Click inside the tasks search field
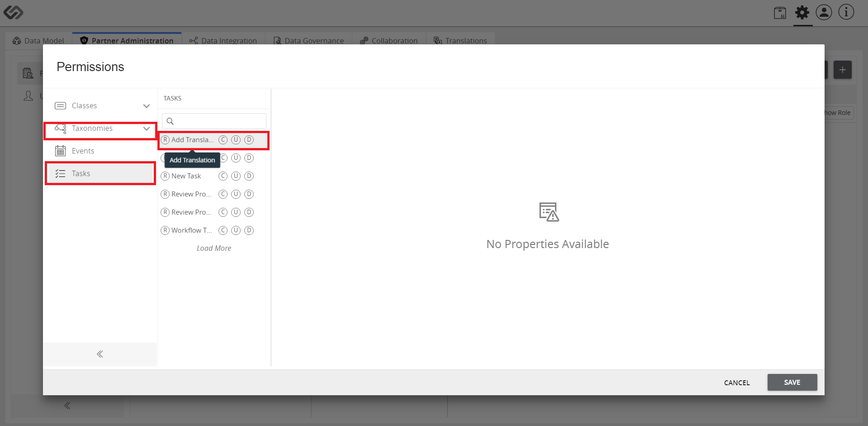Image resolution: width=868 pixels, height=426 pixels. click(214, 121)
